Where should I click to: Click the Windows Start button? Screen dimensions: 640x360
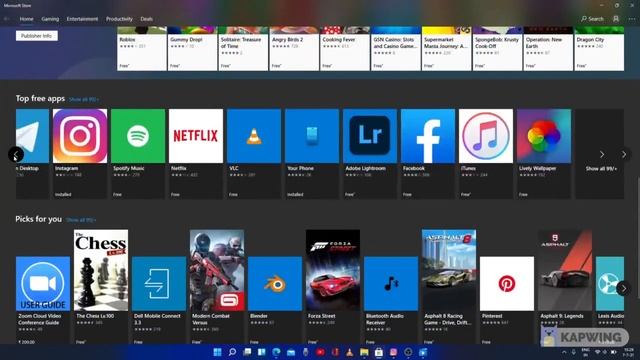click(218, 352)
